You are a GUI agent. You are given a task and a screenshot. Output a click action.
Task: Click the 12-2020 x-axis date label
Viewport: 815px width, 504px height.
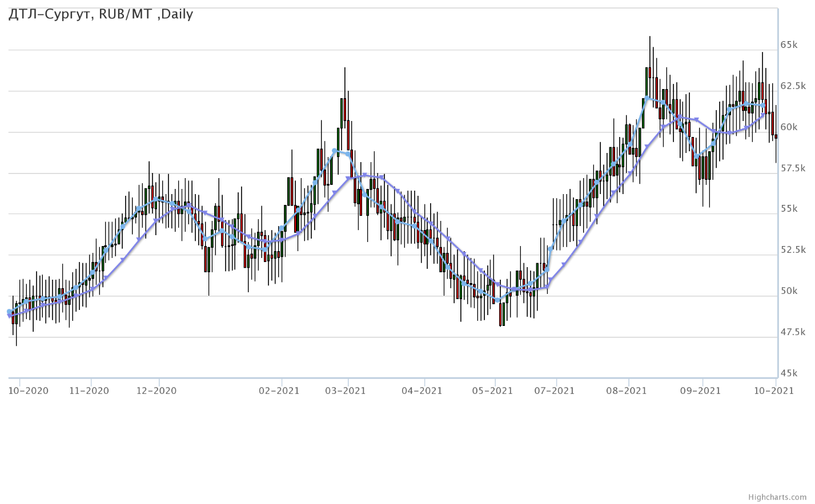click(x=156, y=391)
